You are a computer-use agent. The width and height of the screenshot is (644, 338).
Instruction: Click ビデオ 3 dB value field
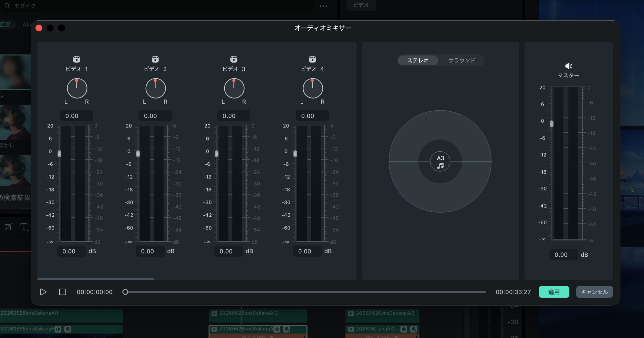point(229,251)
